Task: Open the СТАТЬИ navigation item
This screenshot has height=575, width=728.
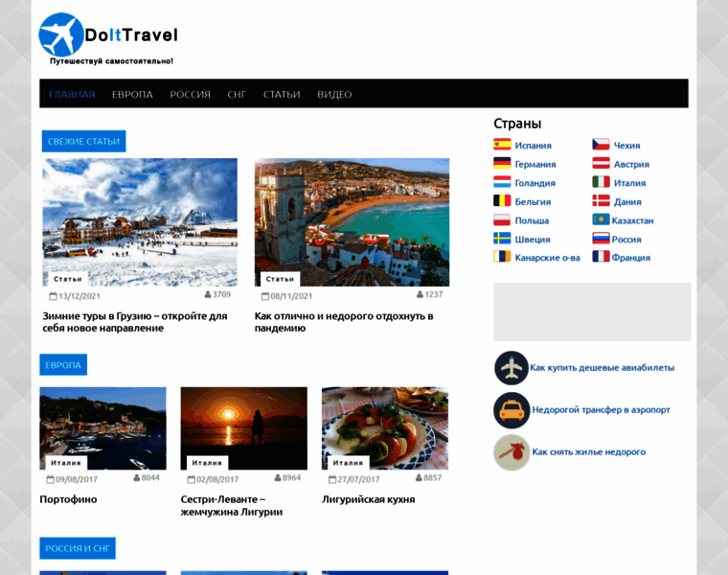Action: [x=282, y=94]
